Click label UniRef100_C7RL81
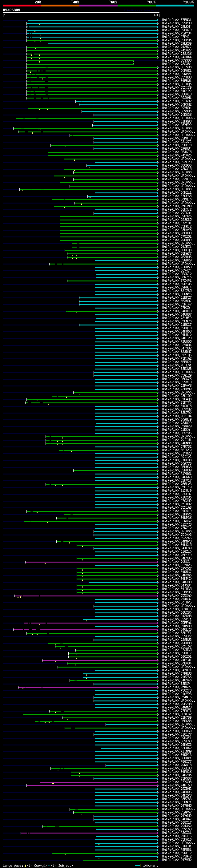197x868 pixels. [177, 846]
